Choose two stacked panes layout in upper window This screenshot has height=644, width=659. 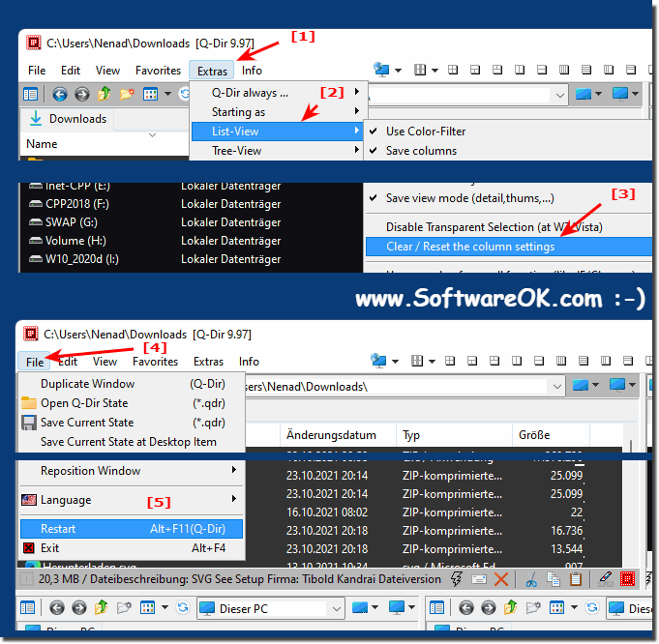coord(542,70)
